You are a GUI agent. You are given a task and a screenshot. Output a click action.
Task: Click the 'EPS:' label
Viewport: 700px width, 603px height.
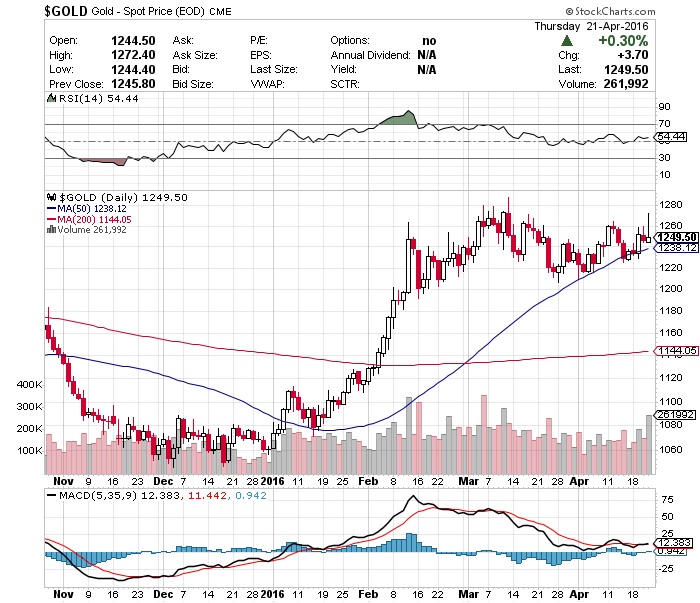[x=261, y=55]
